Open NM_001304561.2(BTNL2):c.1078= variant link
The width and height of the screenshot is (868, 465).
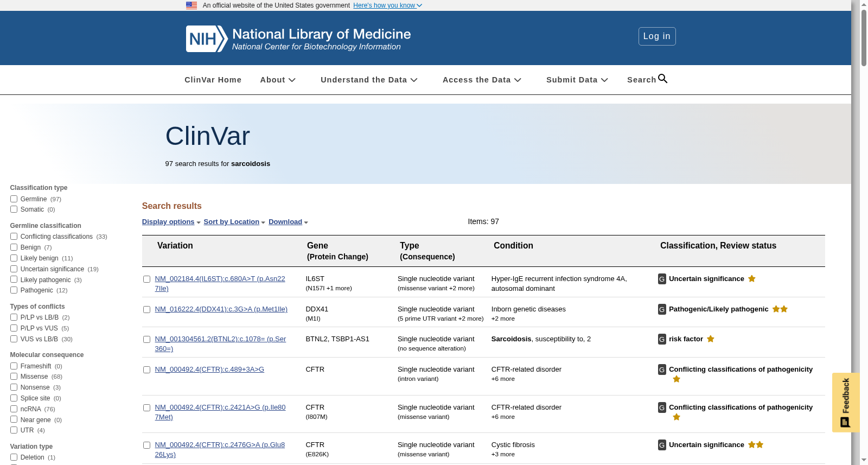coord(220,344)
